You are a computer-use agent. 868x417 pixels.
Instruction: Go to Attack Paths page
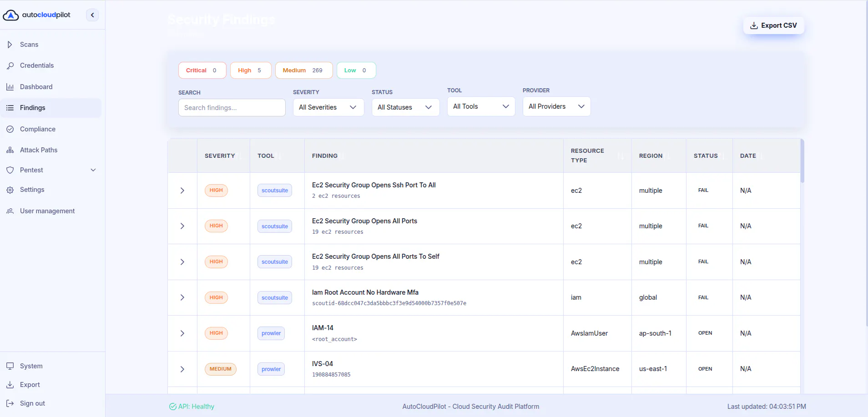tap(51, 150)
